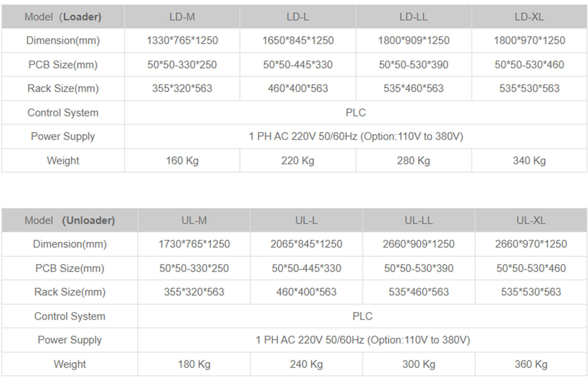Click UL-M dimension 1730*765*1250 cell

coord(194,244)
